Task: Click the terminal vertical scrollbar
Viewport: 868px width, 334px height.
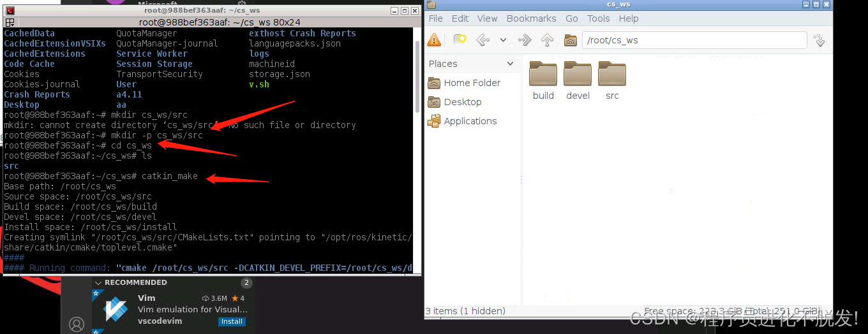Action: [x=417, y=76]
